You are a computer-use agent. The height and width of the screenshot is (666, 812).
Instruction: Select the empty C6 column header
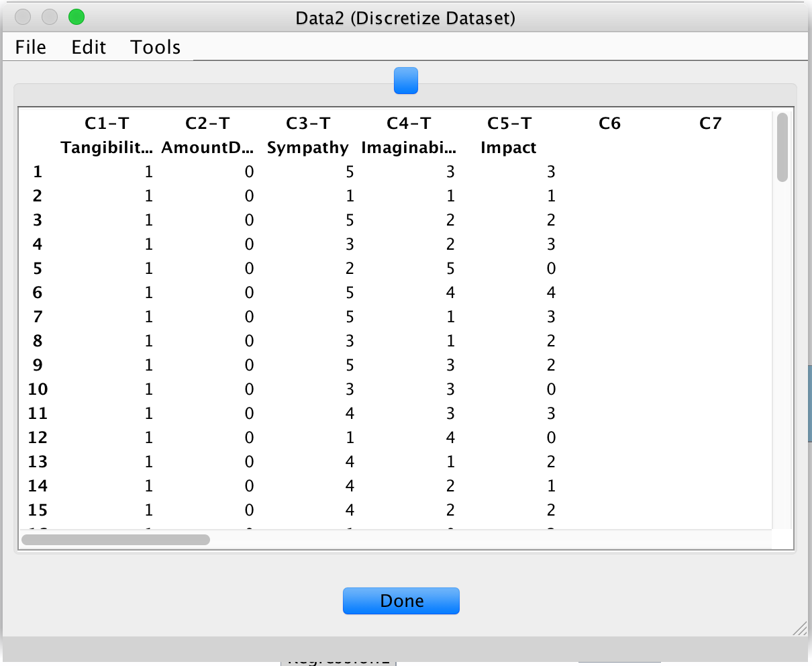pos(609,123)
